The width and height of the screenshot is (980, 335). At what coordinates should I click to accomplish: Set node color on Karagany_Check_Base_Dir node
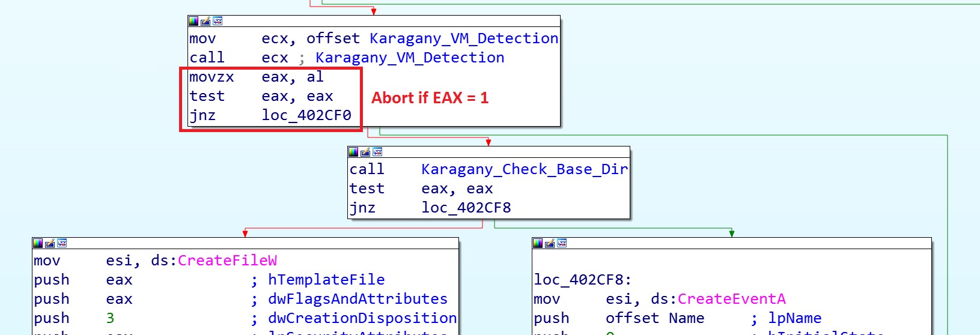click(x=353, y=152)
